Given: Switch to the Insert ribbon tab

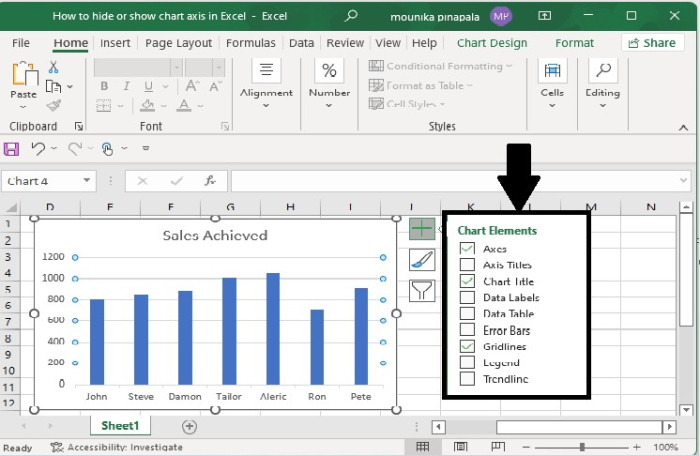Looking at the screenshot, I should [x=115, y=43].
